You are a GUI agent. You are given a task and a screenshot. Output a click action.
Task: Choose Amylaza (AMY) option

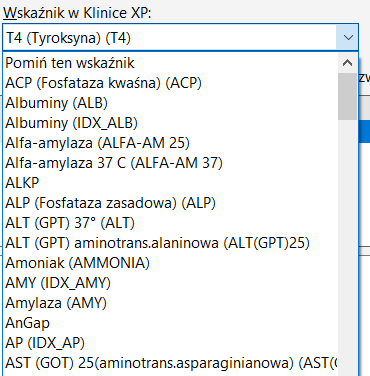(x=171, y=303)
